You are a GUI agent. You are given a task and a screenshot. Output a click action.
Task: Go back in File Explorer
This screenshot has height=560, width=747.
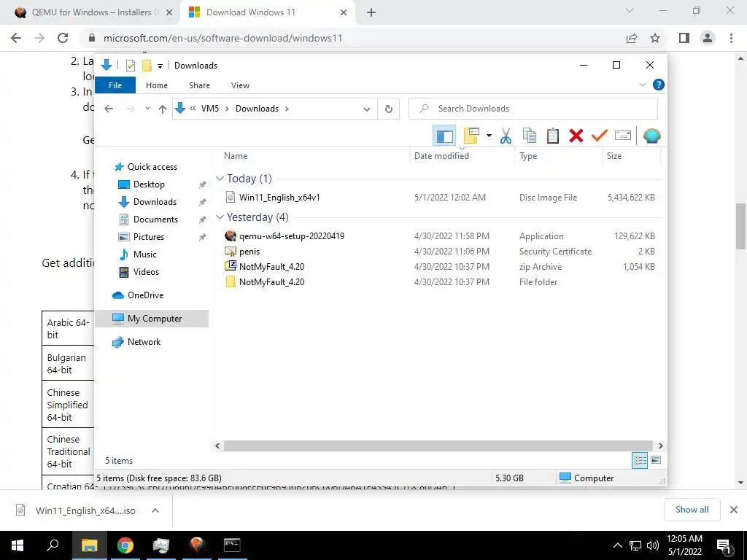pyautogui.click(x=109, y=109)
